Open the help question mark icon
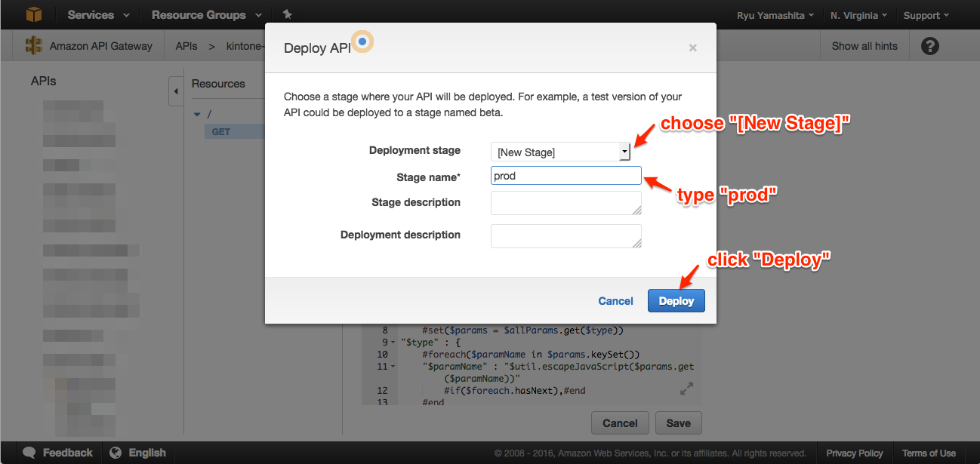The image size is (980, 464). (930, 46)
